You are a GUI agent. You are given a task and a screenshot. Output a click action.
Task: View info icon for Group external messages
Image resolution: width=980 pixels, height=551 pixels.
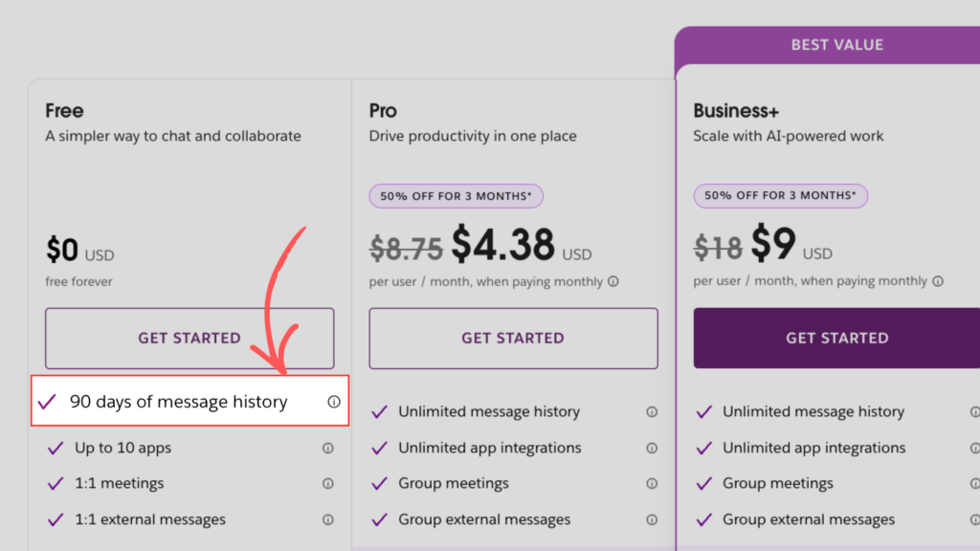pos(652,519)
